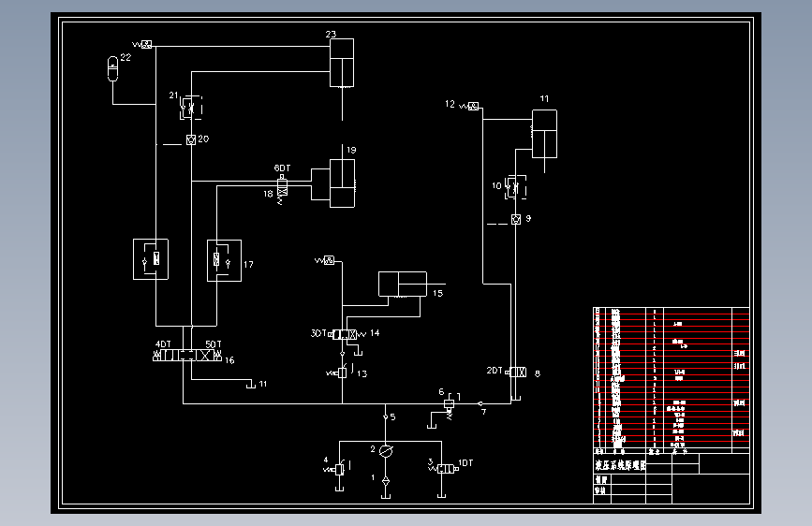The height and width of the screenshot is (526, 812).
Task: Click the relief valve labeled 4
Action: point(338,469)
